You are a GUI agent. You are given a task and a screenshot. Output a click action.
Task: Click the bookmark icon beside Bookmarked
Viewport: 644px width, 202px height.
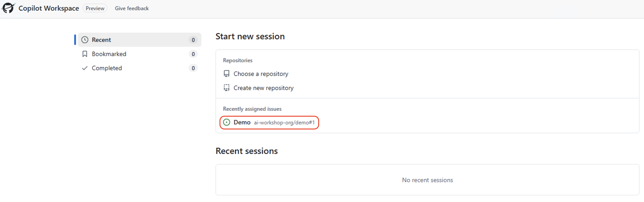[85, 54]
